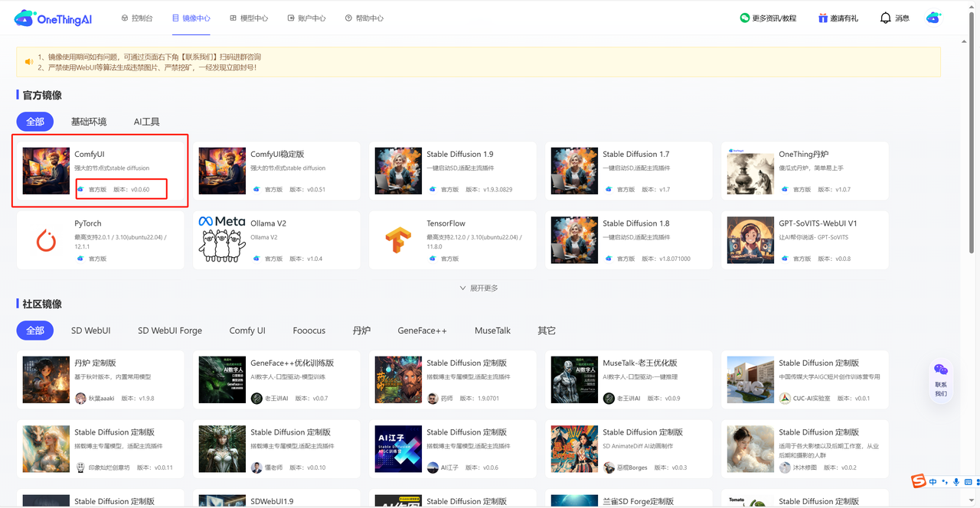The width and height of the screenshot is (980, 508).
Task: Open 模型中心 in the navigation
Action: click(249, 18)
